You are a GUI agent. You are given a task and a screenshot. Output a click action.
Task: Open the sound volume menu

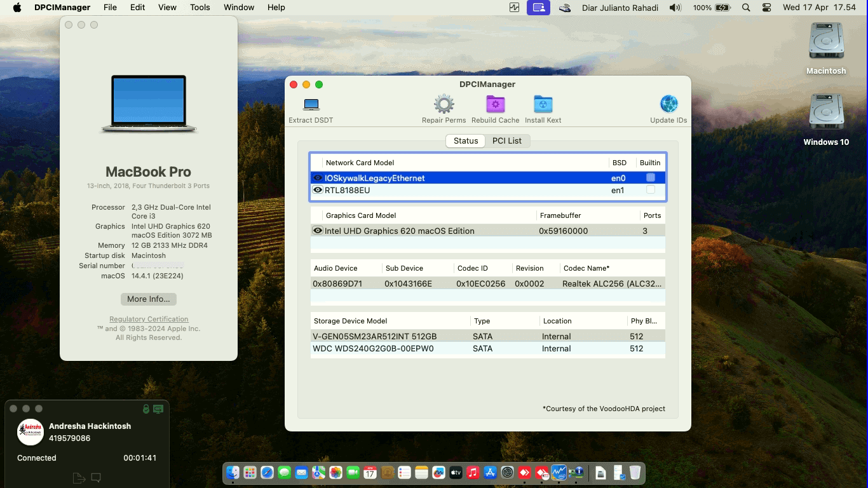tap(675, 8)
